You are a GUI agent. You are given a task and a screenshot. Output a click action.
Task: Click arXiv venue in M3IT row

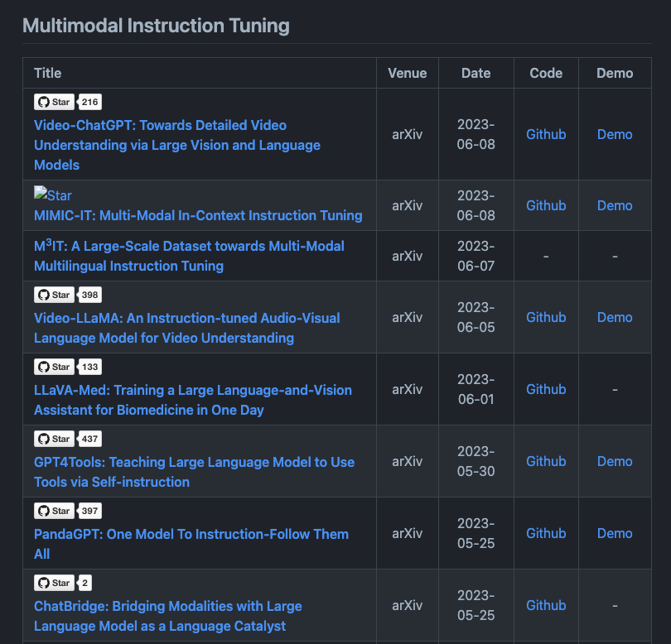pyautogui.click(x=408, y=256)
